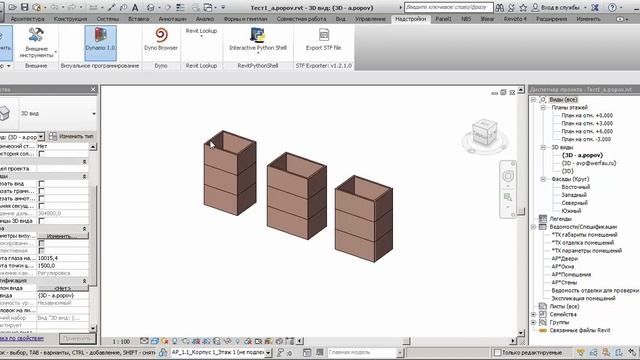
Task: Collapse the 'Планы этажей' tree node
Action: (x=543, y=107)
